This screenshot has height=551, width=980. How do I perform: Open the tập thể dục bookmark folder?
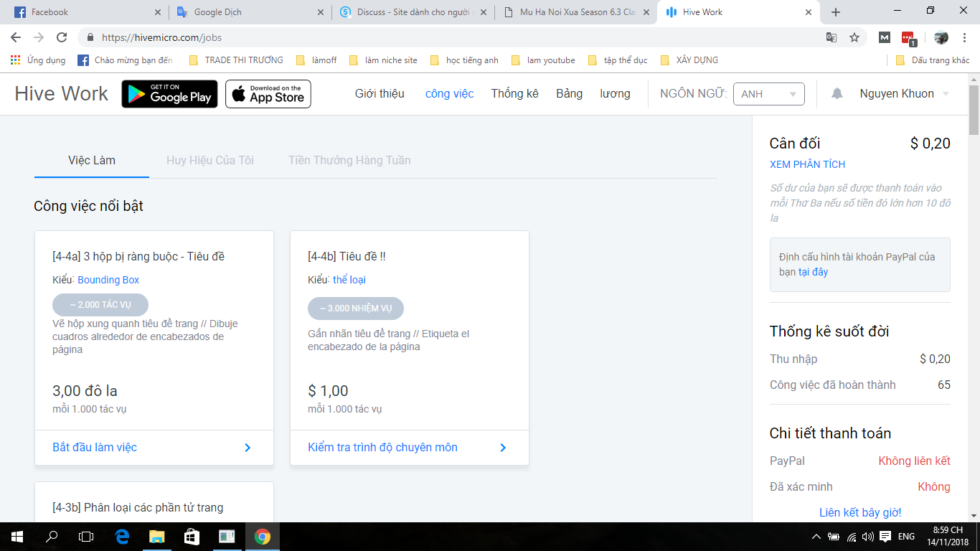click(x=618, y=60)
